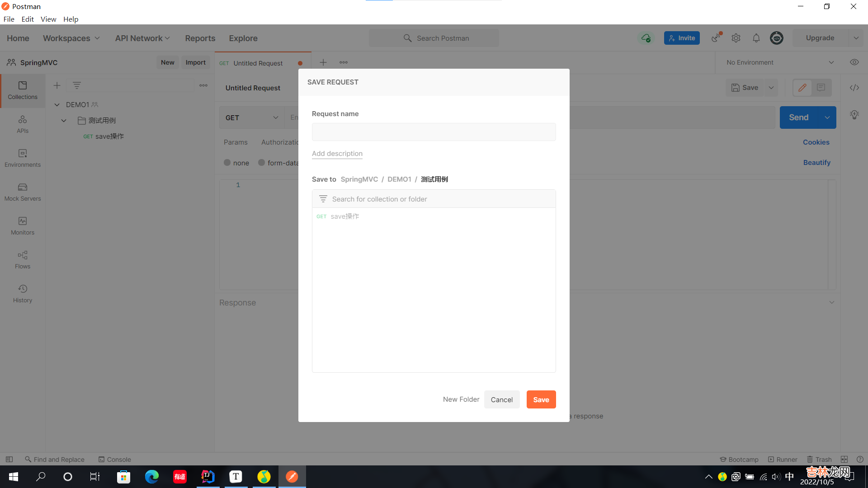Select the none body radio button
Image resolution: width=868 pixels, height=488 pixels.
click(x=227, y=163)
